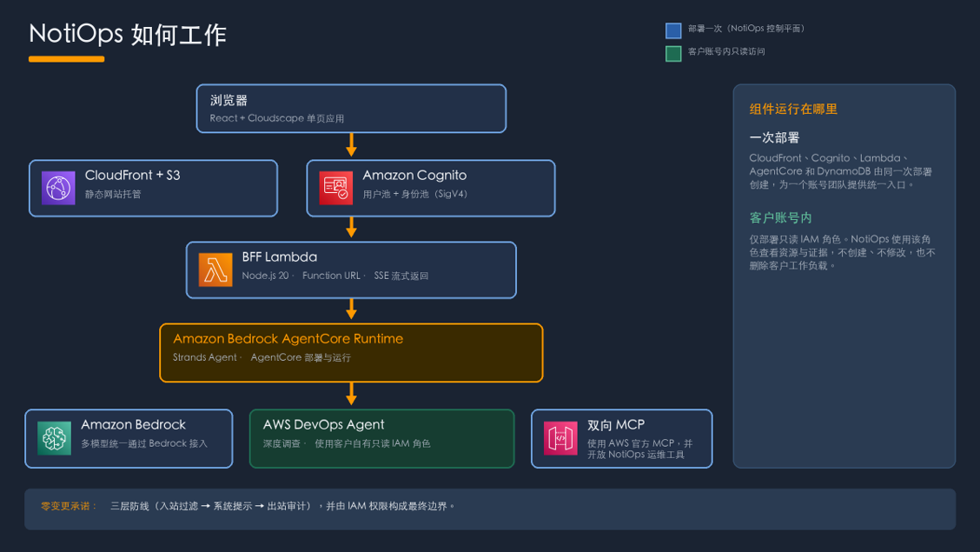This screenshot has width=980, height=552.
Task: Click the arrow above the BFF Lambda box
Action: 351,227
